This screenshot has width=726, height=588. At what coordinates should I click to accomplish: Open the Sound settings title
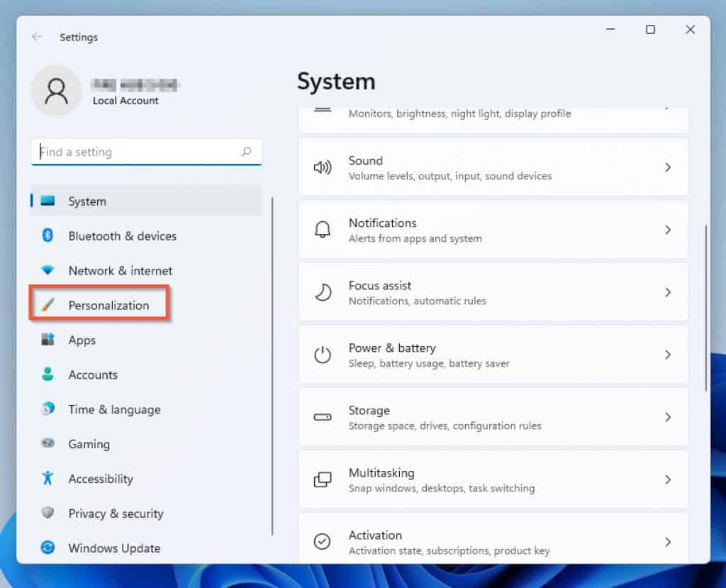point(365,160)
